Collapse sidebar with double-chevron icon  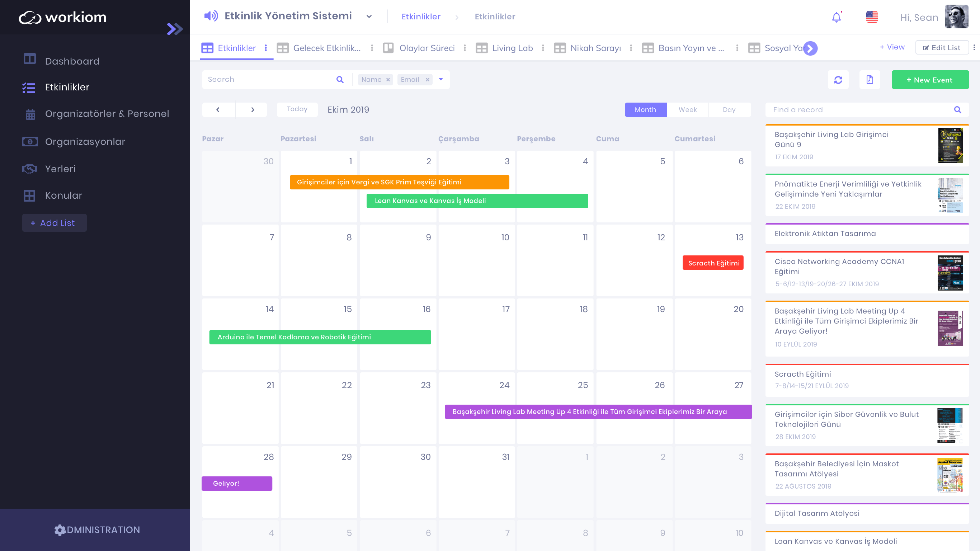click(175, 29)
